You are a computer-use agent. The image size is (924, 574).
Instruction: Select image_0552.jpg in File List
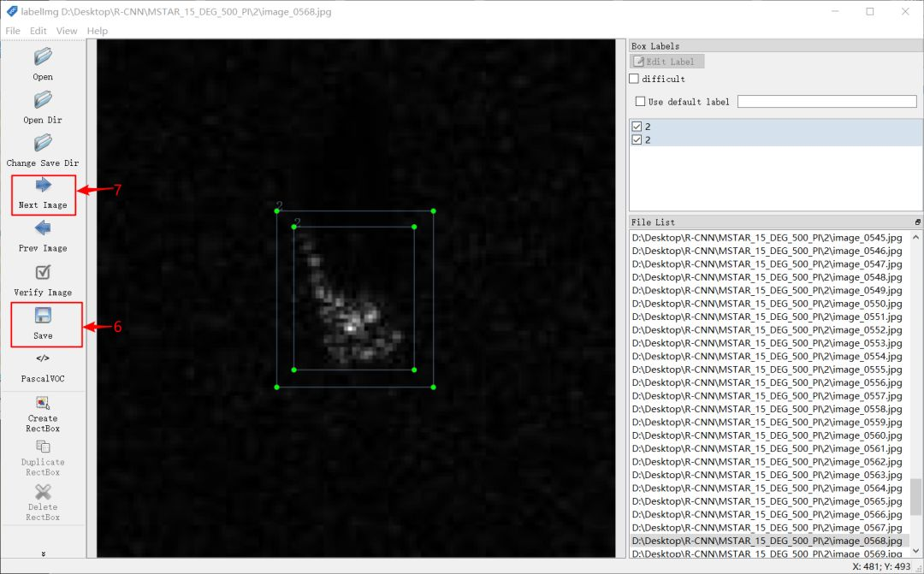pyautogui.click(x=767, y=330)
